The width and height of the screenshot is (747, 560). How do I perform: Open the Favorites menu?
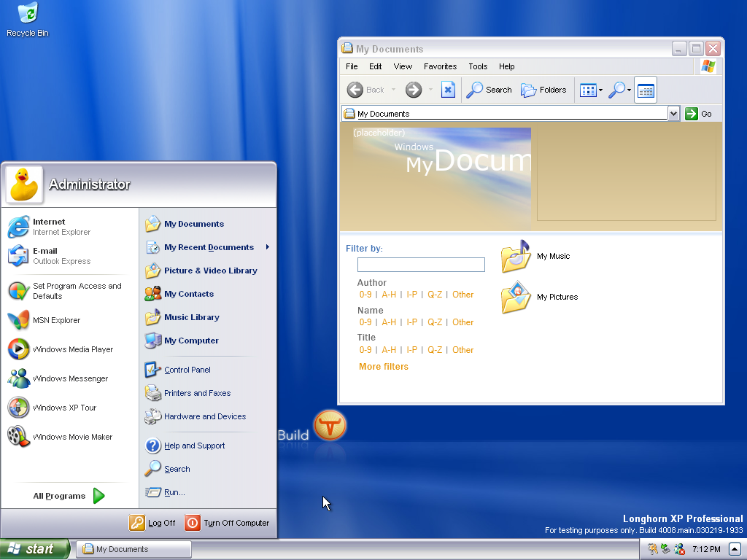[440, 66]
